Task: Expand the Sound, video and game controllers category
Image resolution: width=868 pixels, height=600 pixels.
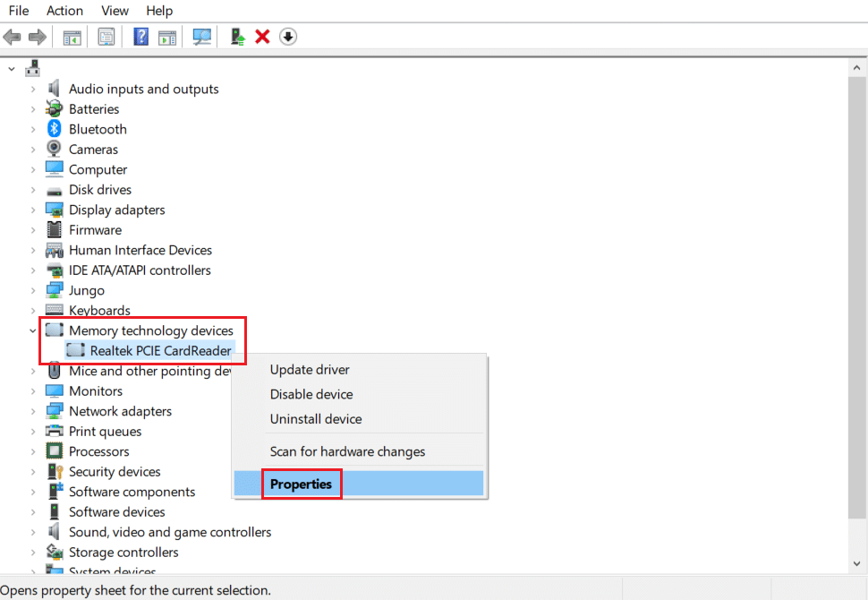Action: [32, 531]
